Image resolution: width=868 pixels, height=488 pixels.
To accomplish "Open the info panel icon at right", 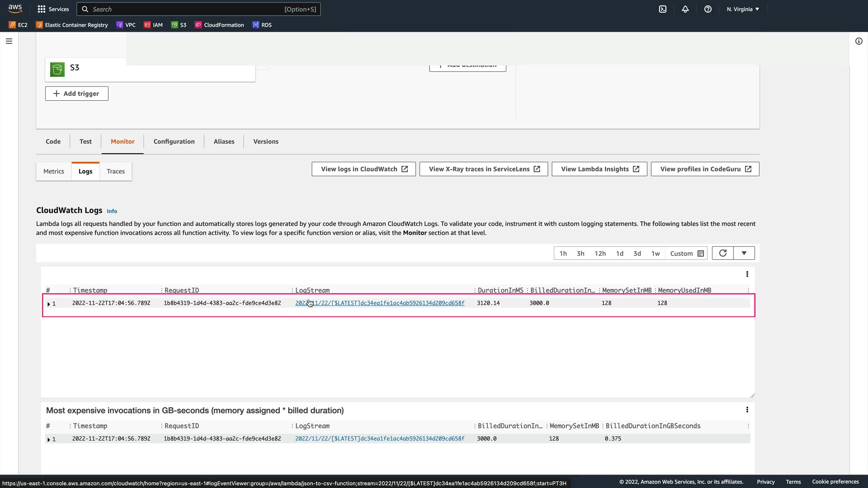I will (x=859, y=41).
